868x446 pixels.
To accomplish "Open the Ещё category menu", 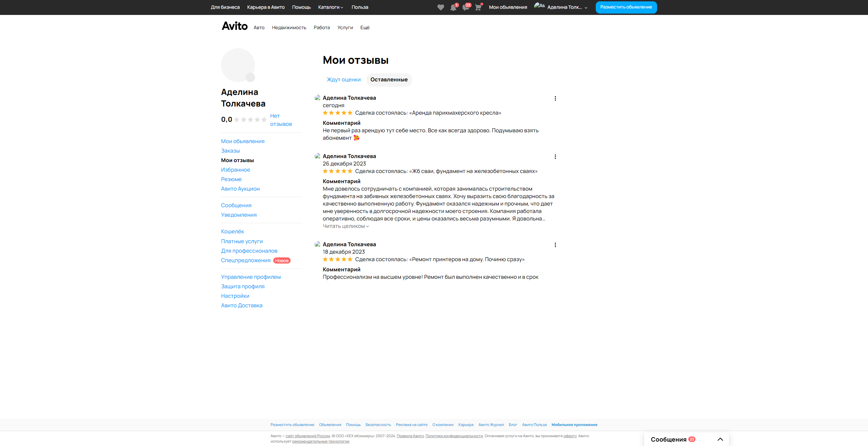I will click(365, 27).
